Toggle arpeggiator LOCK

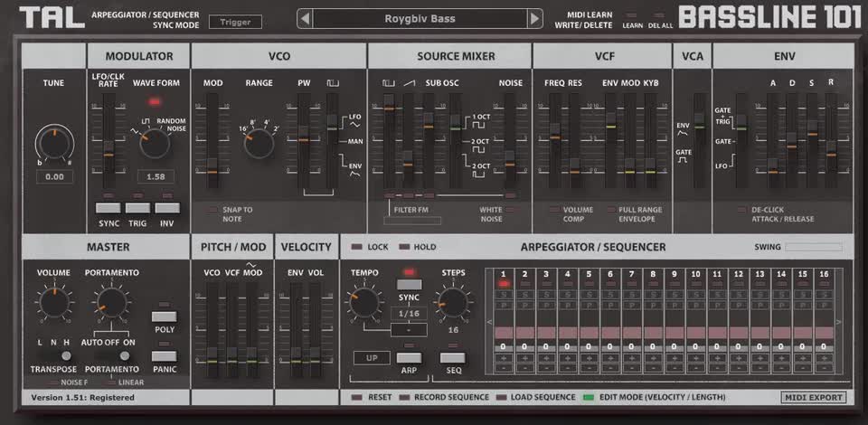(357, 247)
